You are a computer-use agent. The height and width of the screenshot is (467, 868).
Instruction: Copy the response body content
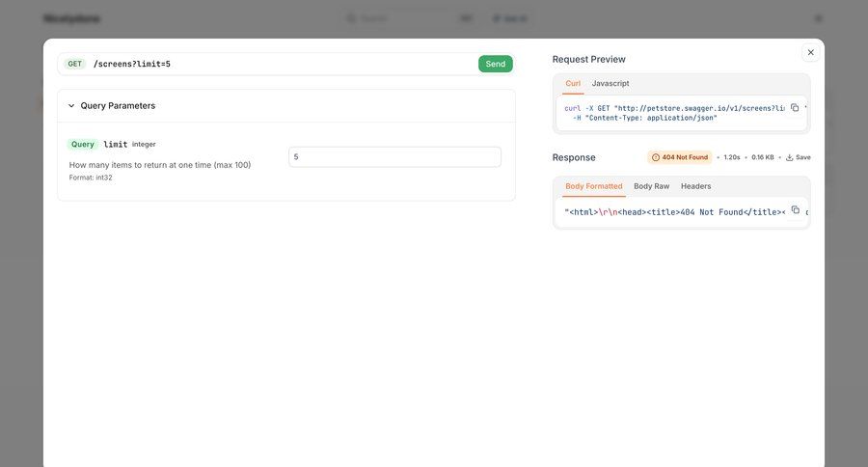(x=795, y=210)
